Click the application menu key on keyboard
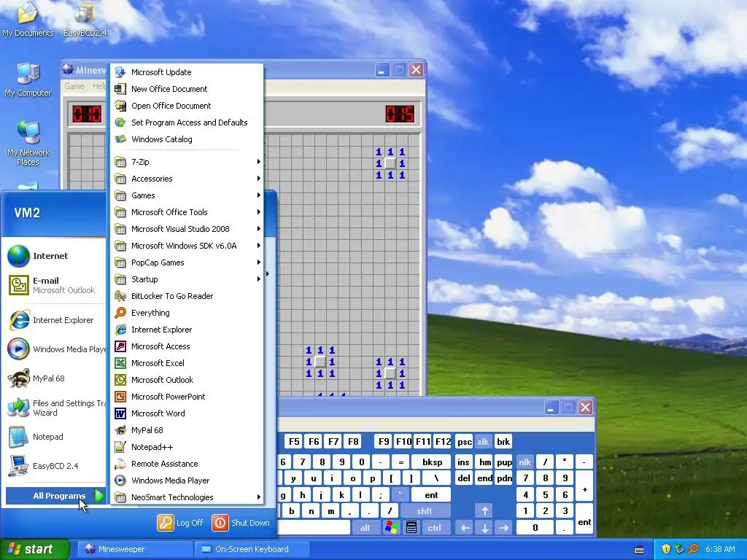 coord(411,528)
